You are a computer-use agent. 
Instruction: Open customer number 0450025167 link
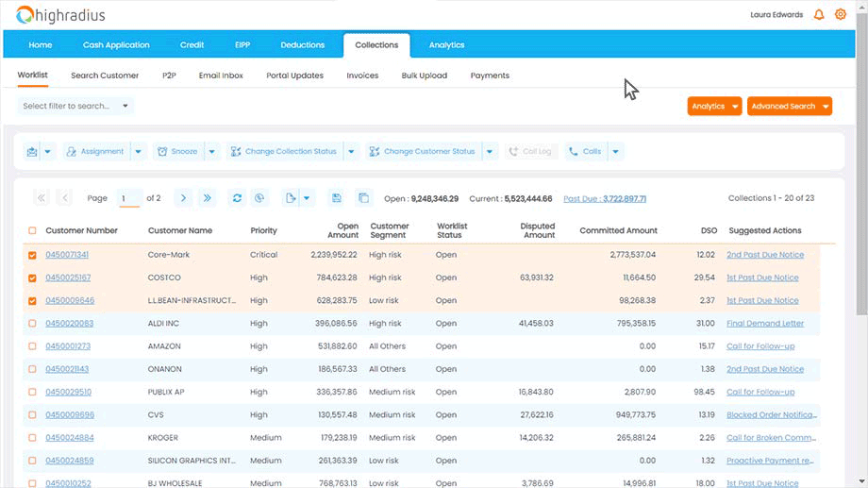68,278
